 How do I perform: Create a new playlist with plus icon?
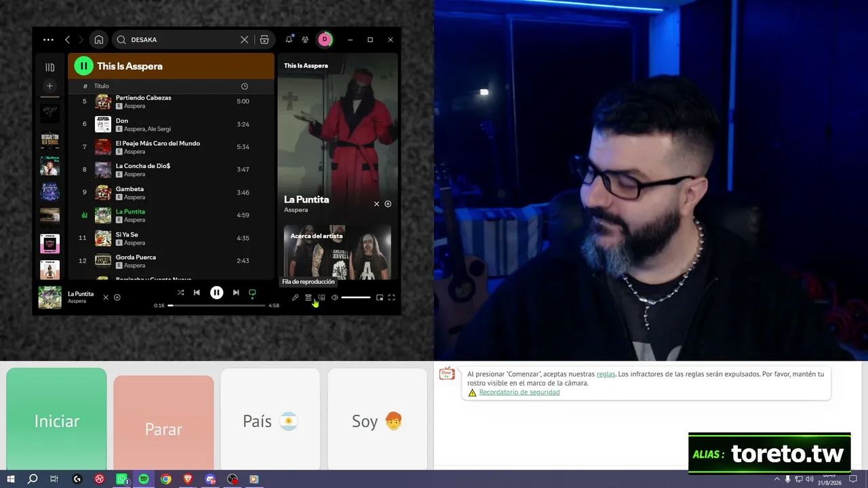point(50,86)
